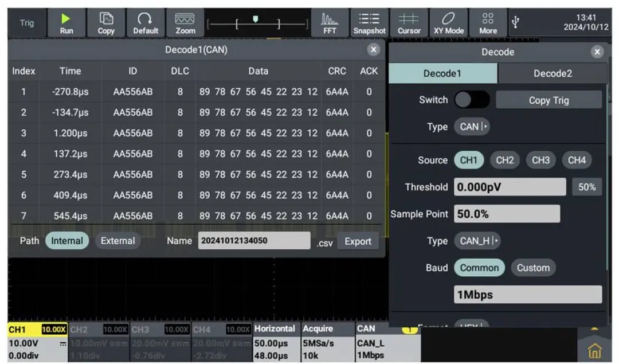Adjust the horizontal position slider marker

pos(256,19)
